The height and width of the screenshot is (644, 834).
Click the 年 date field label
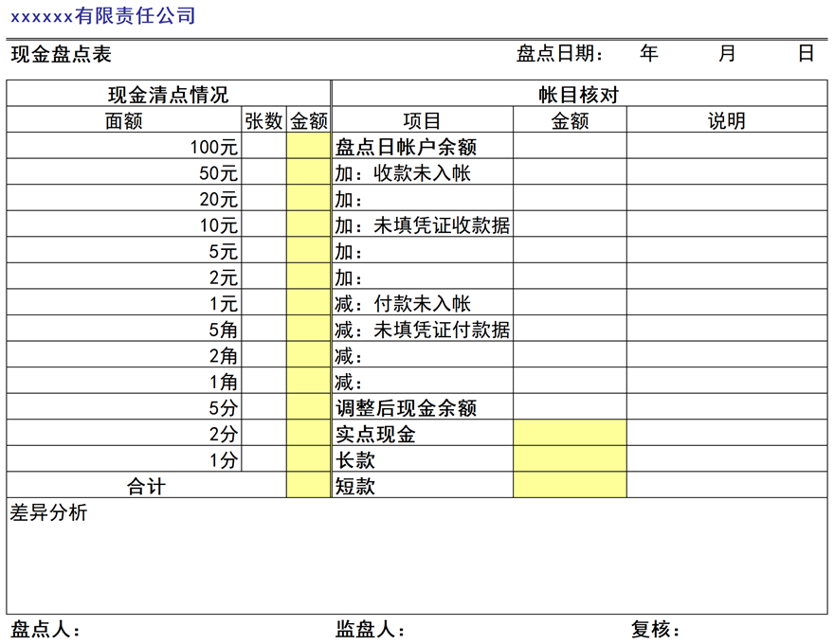(x=649, y=54)
